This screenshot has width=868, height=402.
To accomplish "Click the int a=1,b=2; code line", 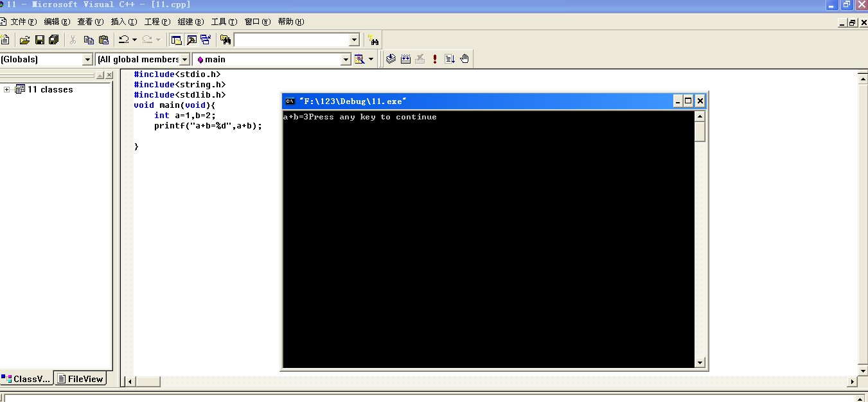I will pos(185,116).
